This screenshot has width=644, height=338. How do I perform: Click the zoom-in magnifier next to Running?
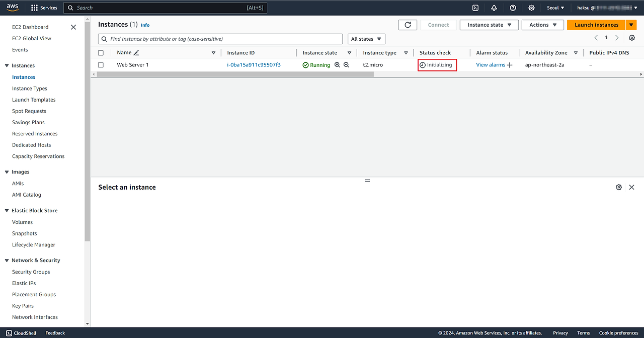[x=337, y=65]
